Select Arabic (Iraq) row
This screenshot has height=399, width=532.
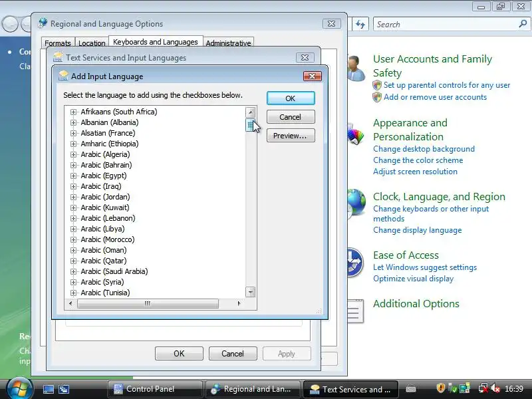(x=101, y=186)
